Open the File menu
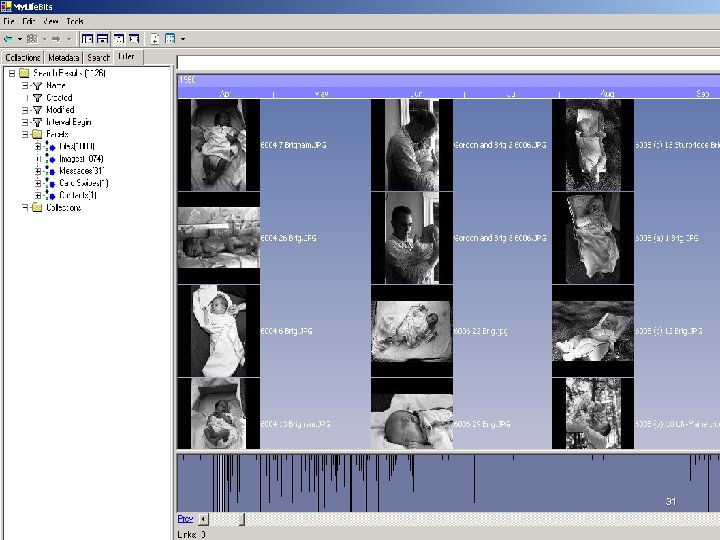 (x=9, y=22)
